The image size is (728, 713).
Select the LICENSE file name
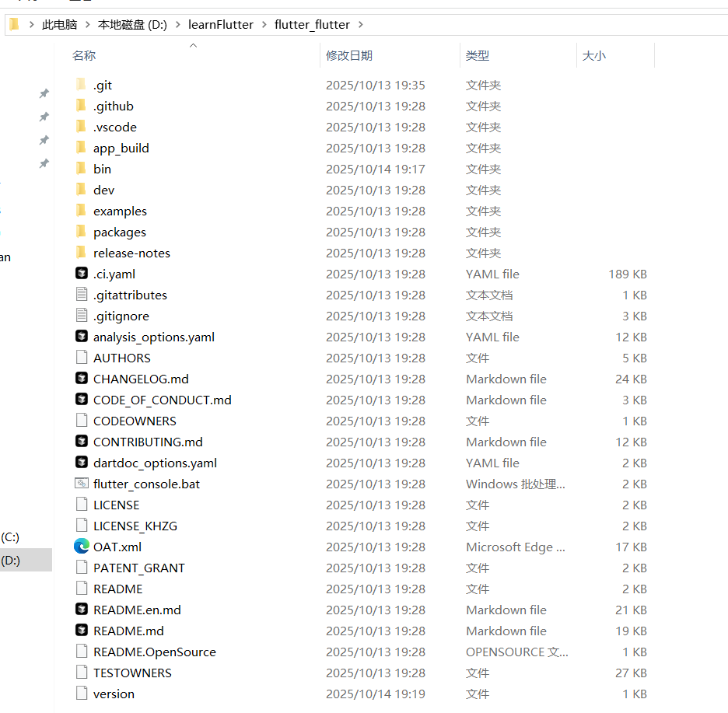pyautogui.click(x=116, y=505)
